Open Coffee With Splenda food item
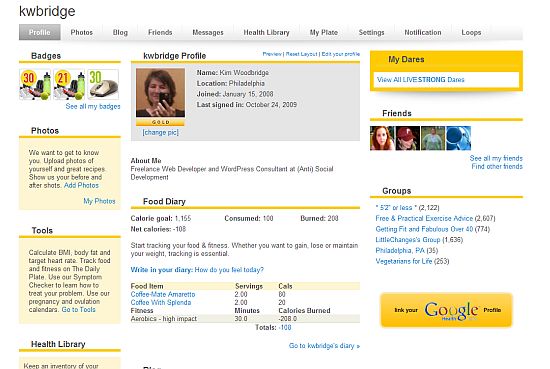550x369 pixels. click(161, 302)
